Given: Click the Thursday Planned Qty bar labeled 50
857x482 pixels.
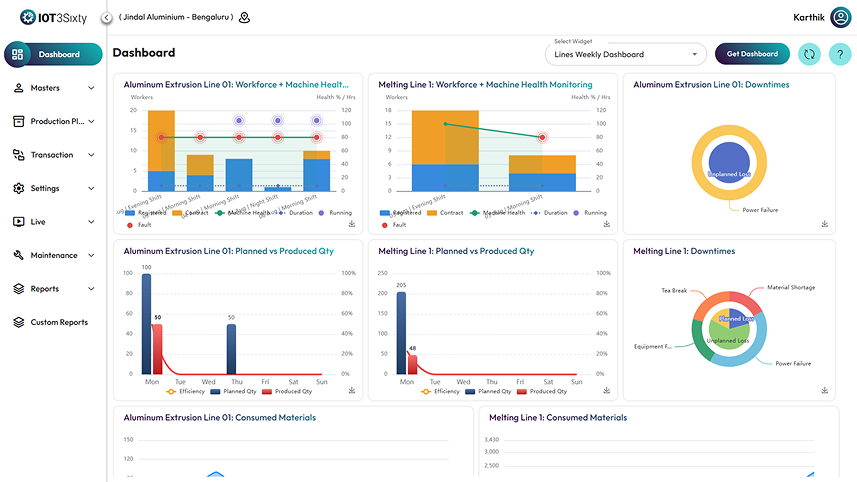Looking at the screenshot, I should coord(231,349).
